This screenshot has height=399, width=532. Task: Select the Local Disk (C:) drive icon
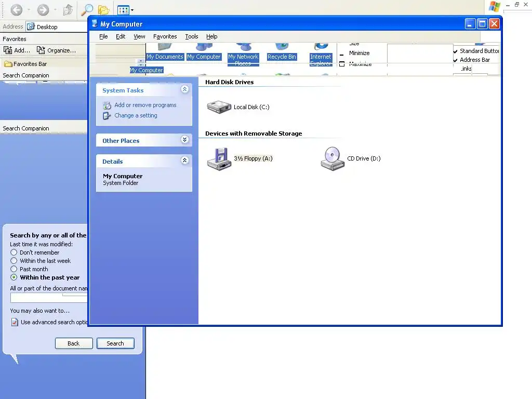[219, 107]
